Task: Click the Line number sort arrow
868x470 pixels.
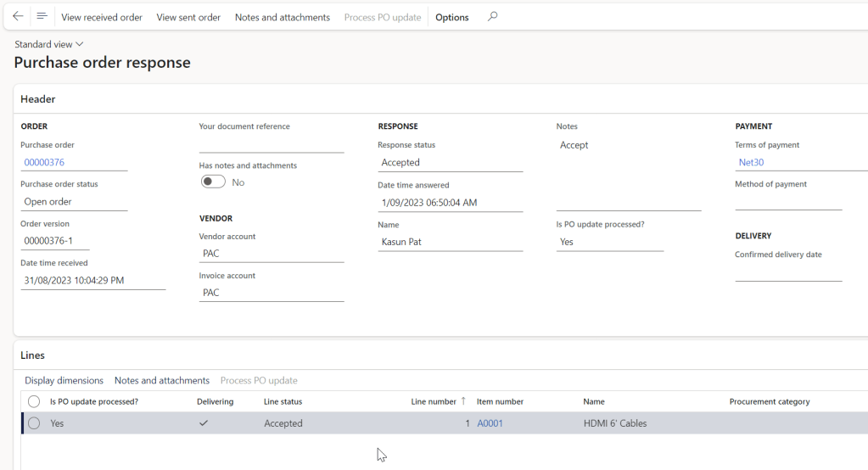Action: pos(463,401)
